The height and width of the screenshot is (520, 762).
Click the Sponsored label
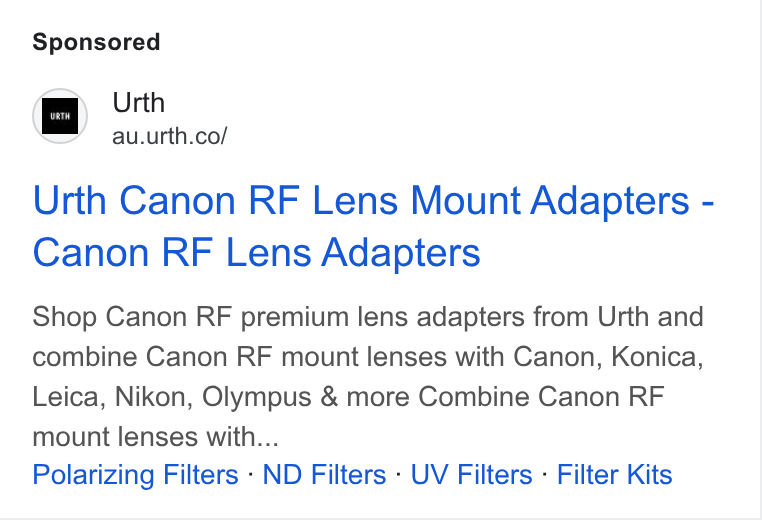point(96,42)
